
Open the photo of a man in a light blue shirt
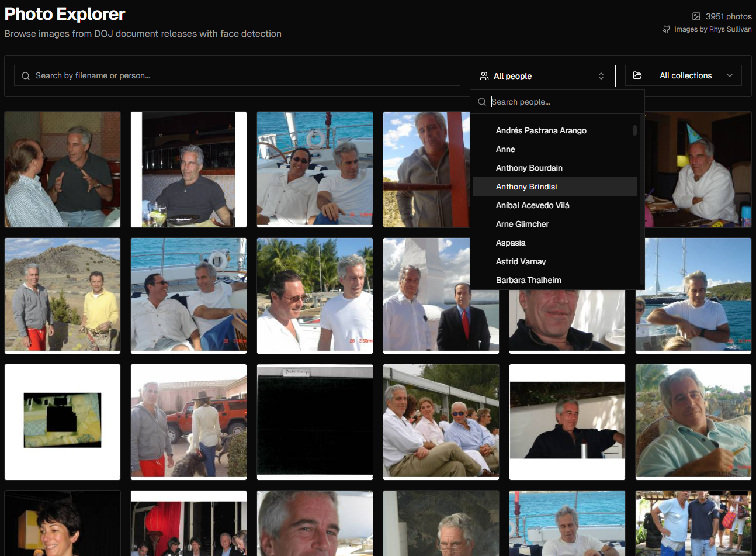[693, 422]
